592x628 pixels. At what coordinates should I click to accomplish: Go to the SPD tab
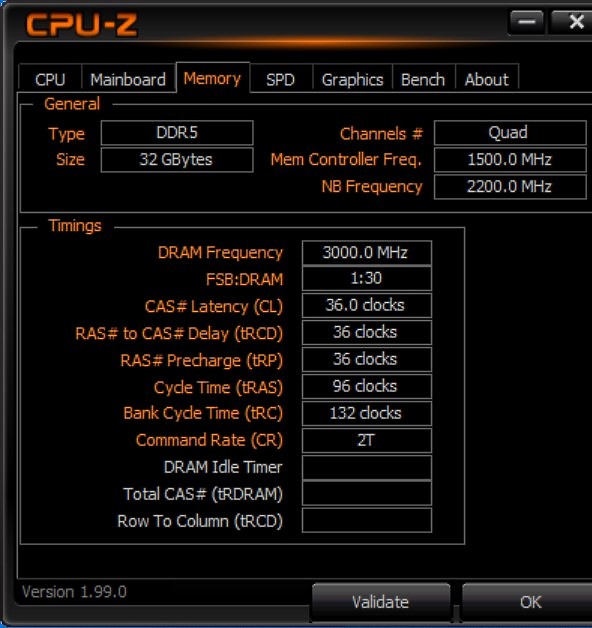(x=281, y=79)
